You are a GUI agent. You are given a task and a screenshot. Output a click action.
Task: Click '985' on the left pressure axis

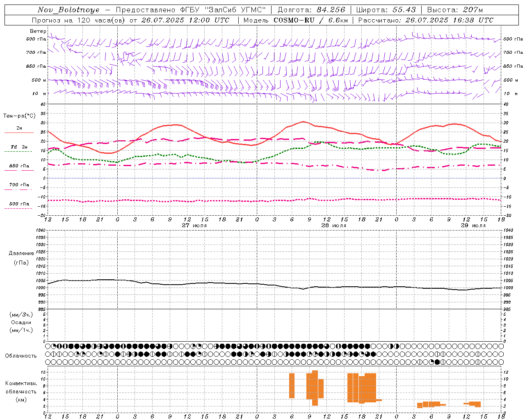coord(41,309)
